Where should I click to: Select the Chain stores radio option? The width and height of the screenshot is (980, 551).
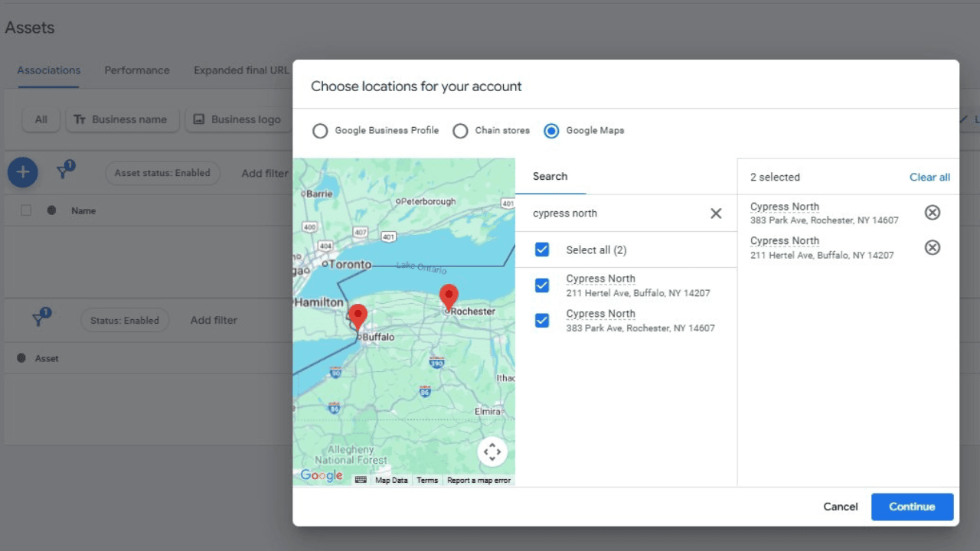[460, 131]
